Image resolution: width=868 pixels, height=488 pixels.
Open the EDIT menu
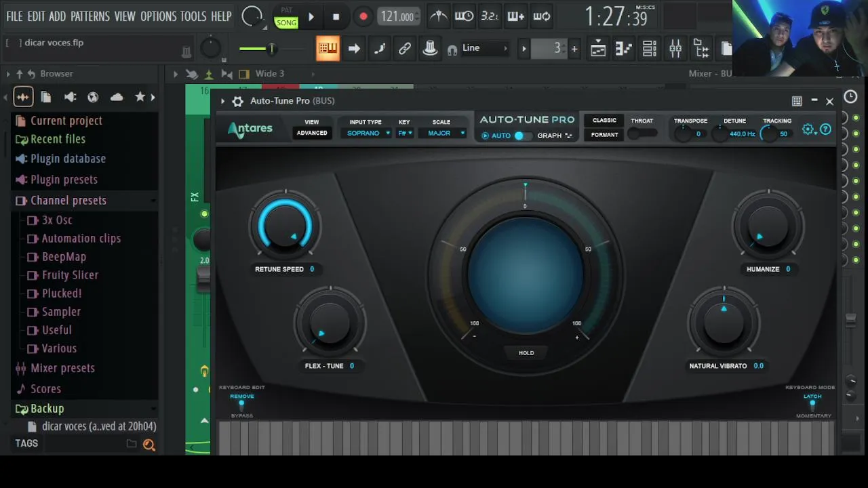click(36, 16)
